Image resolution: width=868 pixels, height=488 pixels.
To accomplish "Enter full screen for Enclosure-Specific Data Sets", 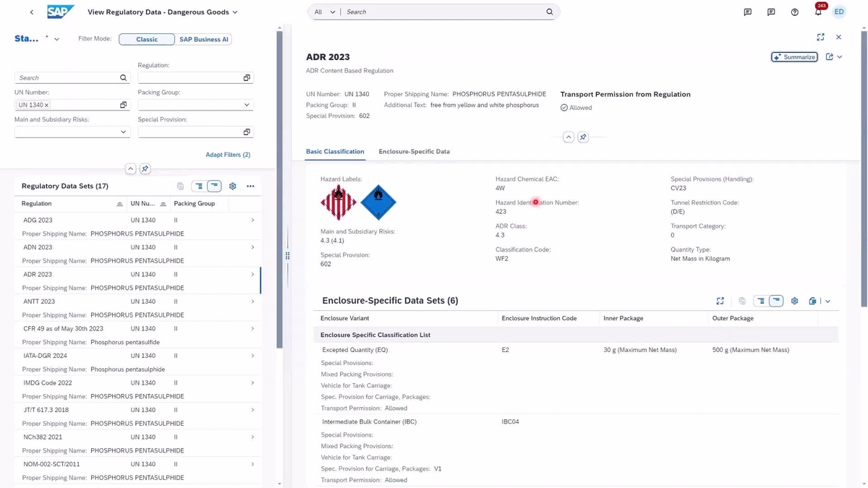I will [720, 301].
